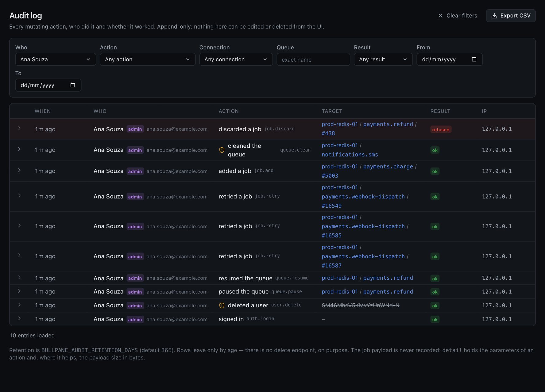Click the TARGET column header
545x392 pixels.
332,111
